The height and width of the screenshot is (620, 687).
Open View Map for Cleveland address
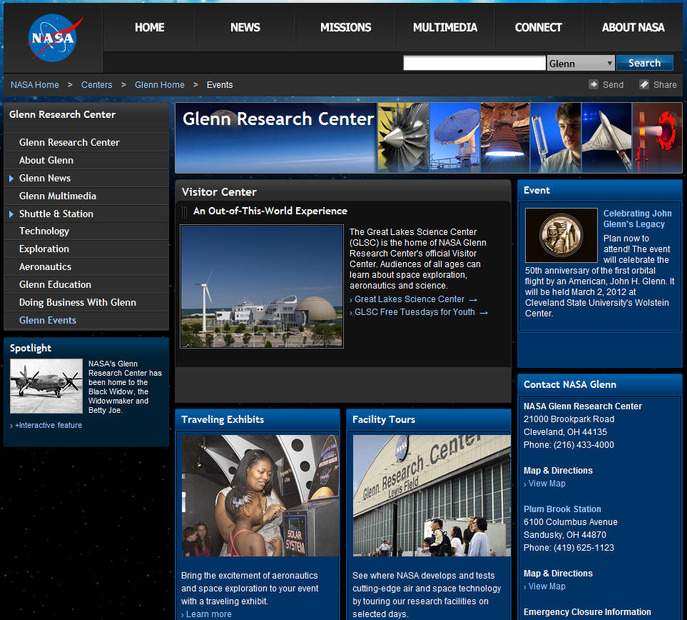point(547,483)
